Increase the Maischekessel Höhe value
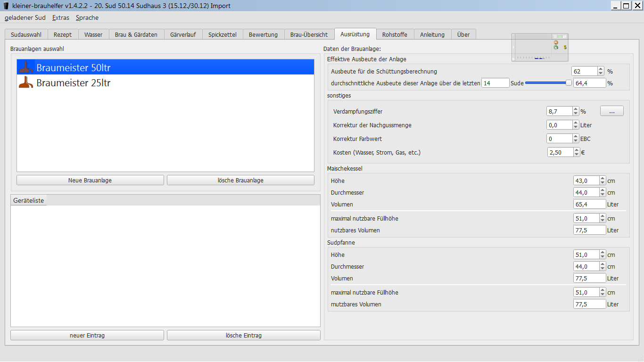 click(x=602, y=179)
